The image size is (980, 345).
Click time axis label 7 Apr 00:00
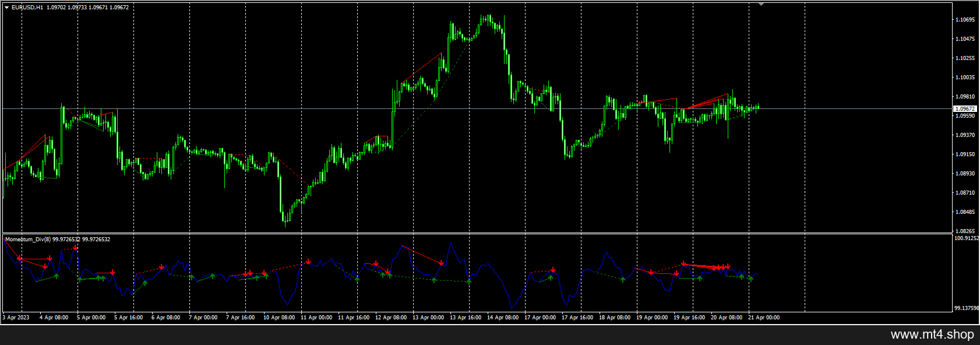pos(203,318)
